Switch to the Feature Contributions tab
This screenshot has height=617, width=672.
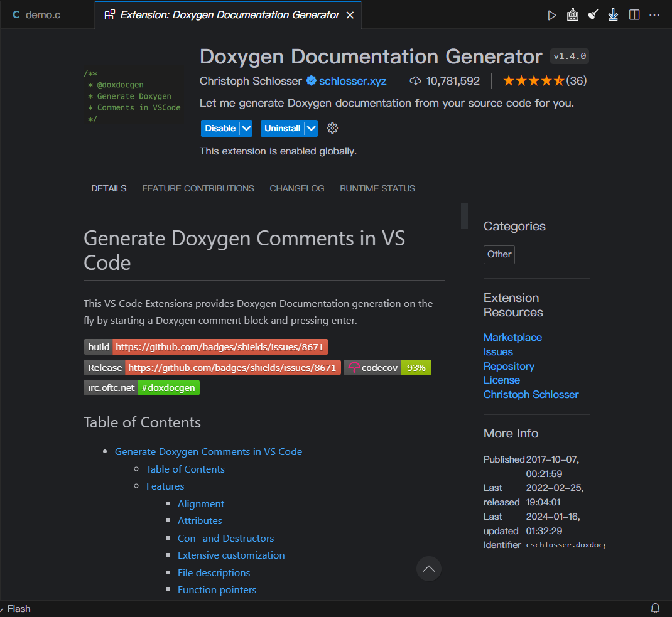pyautogui.click(x=198, y=188)
